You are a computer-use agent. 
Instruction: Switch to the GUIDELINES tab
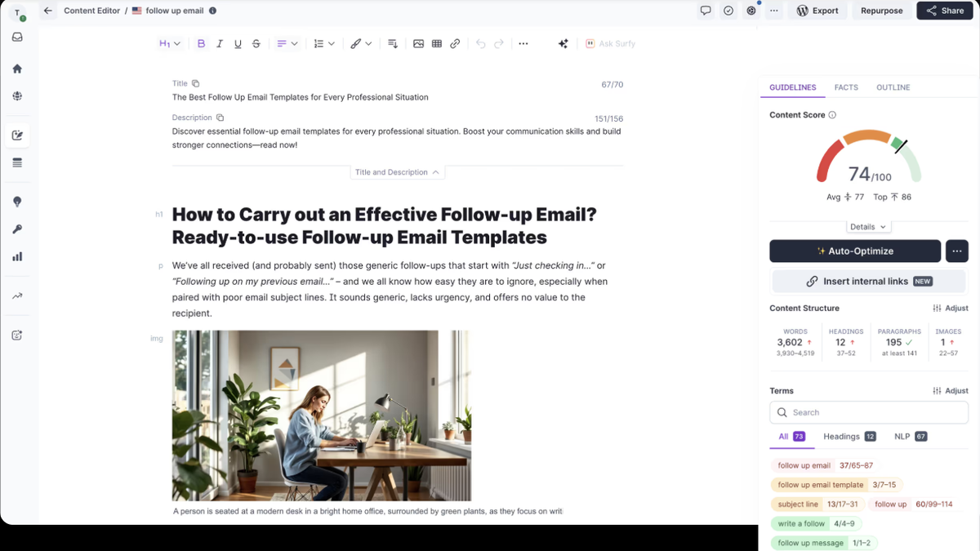792,87
